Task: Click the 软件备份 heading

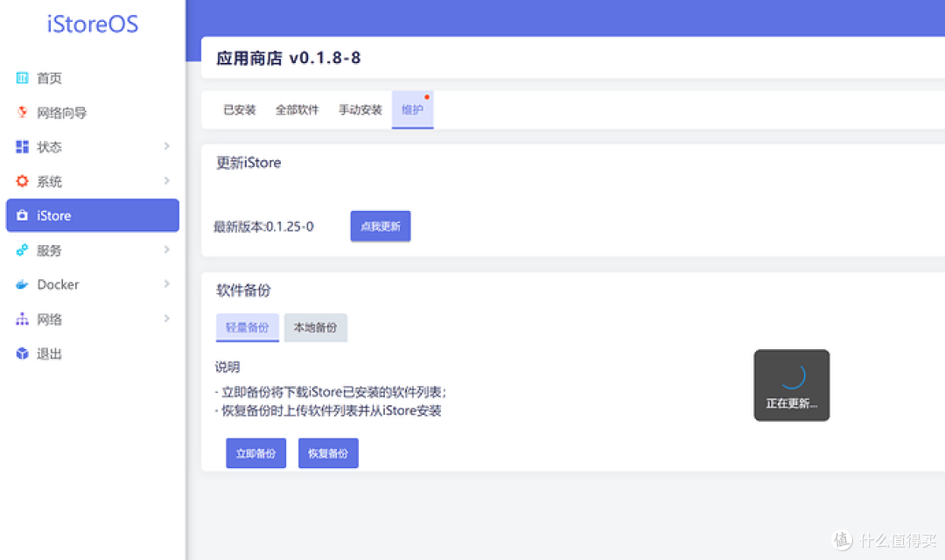Action: point(243,290)
